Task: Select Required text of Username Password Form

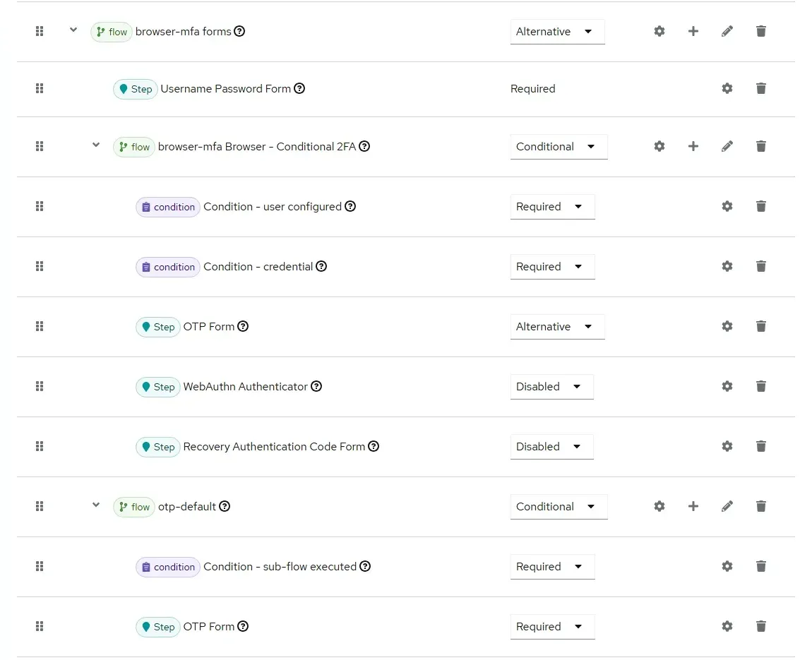Action: [x=533, y=88]
